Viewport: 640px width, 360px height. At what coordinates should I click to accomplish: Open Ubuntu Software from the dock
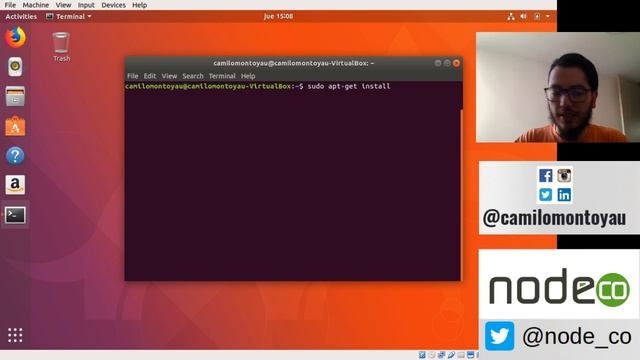point(15,126)
